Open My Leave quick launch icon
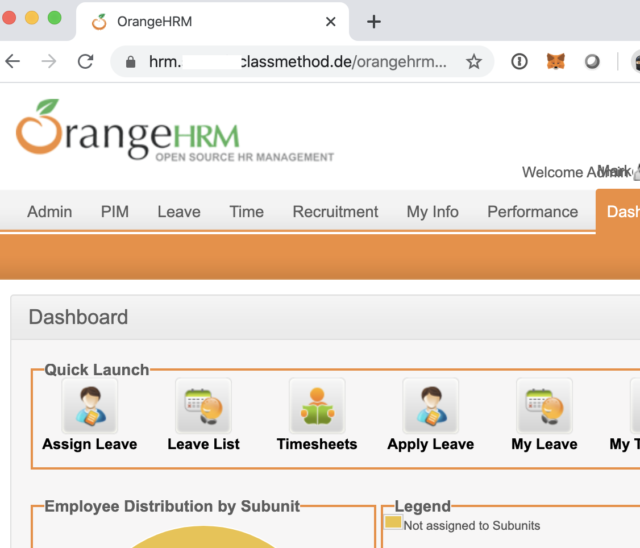 click(544, 406)
